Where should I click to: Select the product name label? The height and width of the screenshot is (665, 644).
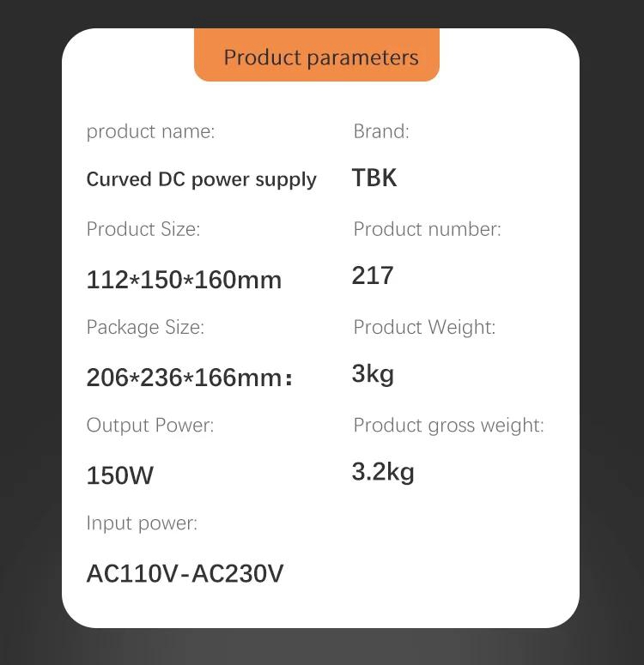[151, 132]
